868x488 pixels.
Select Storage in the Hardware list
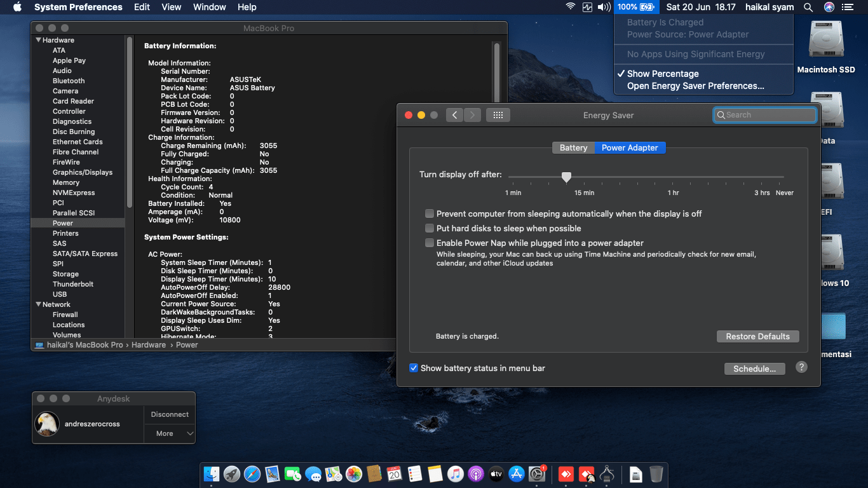[65, 274]
